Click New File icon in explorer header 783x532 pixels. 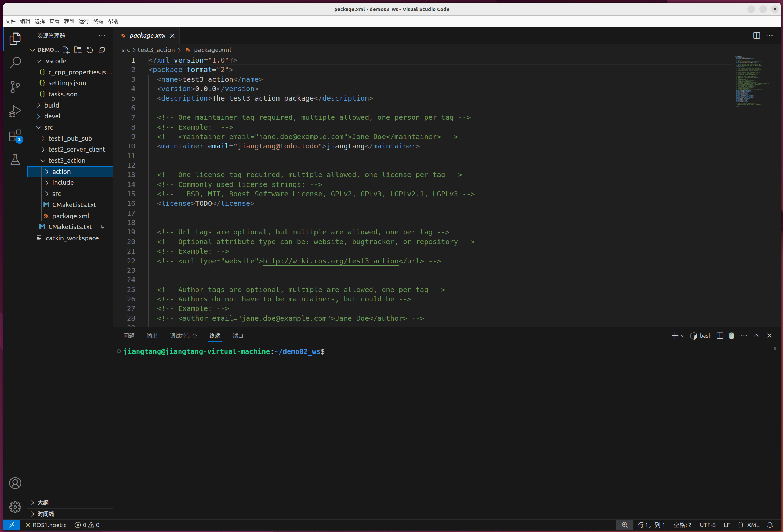pos(66,50)
